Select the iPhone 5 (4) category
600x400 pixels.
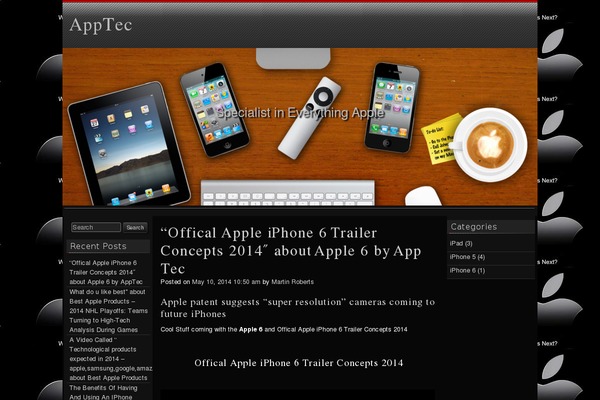467,257
